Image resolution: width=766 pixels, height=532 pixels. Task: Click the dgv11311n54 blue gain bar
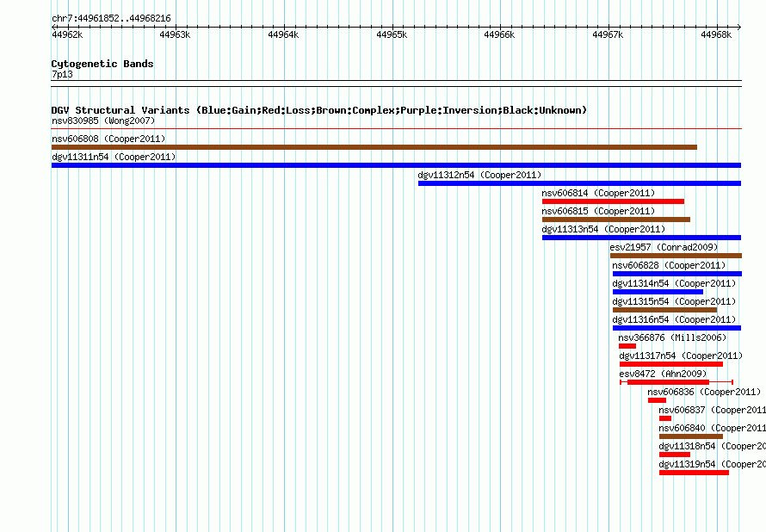pyautogui.click(x=396, y=165)
